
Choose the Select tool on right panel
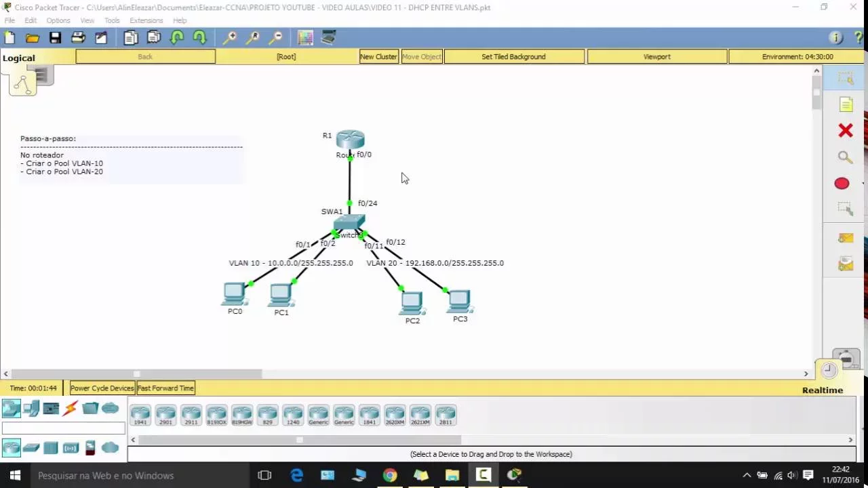[x=845, y=79]
